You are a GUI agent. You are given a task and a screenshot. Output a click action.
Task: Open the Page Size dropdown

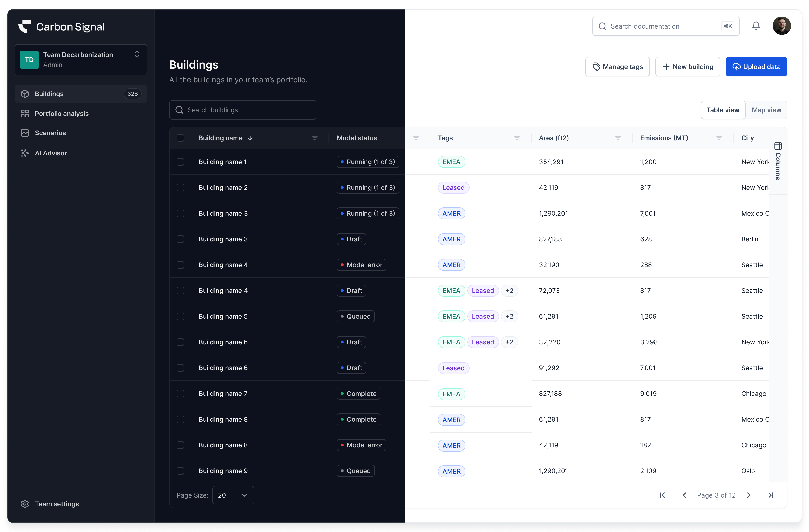click(x=233, y=495)
